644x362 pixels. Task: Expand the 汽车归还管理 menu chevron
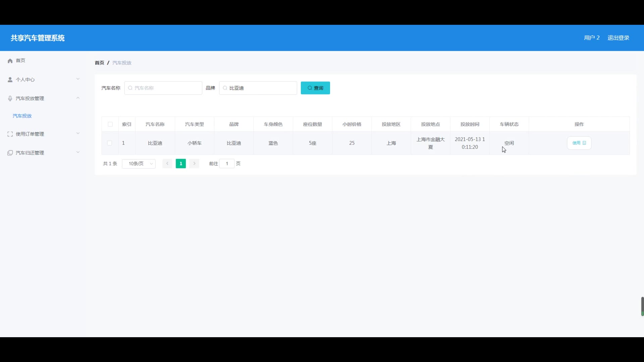(78, 152)
